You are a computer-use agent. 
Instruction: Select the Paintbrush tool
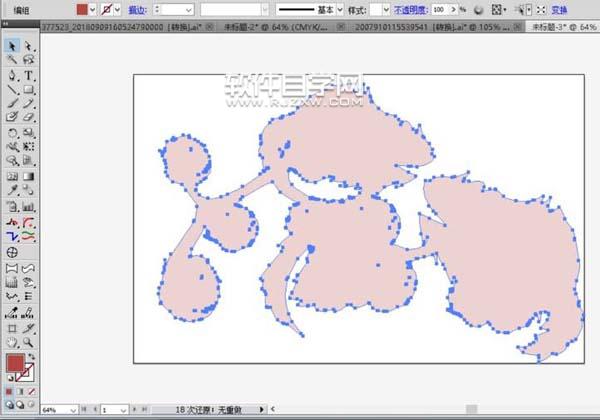[x=12, y=103]
